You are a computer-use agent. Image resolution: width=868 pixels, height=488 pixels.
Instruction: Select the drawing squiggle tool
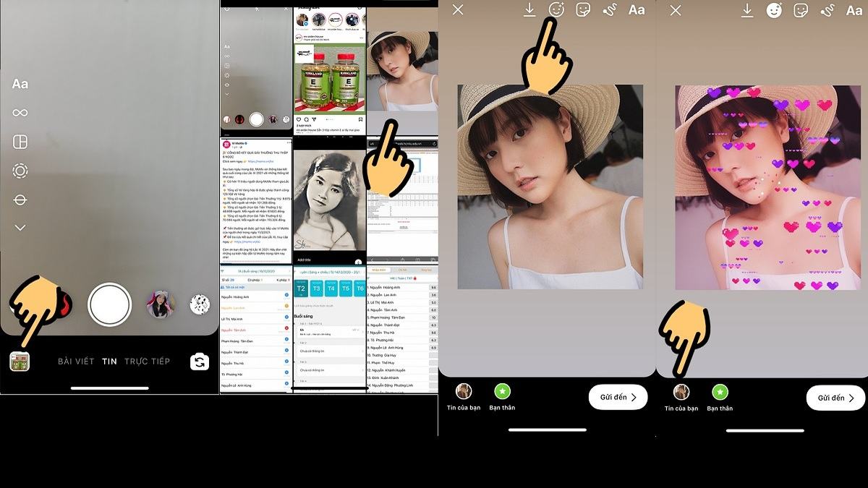coord(610,10)
